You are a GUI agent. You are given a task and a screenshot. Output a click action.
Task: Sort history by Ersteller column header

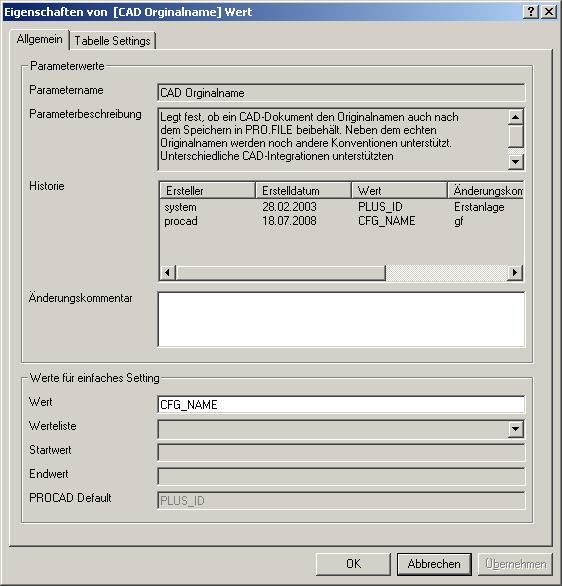click(207, 191)
